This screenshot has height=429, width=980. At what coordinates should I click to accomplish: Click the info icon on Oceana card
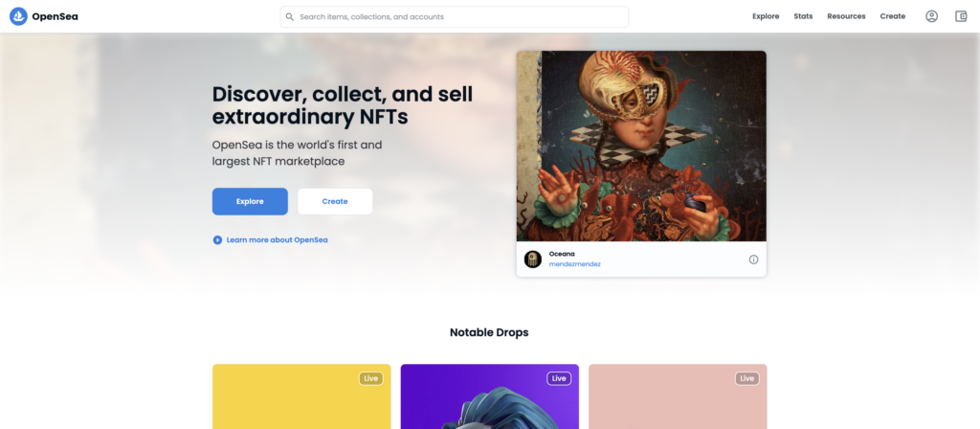pyautogui.click(x=753, y=260)
